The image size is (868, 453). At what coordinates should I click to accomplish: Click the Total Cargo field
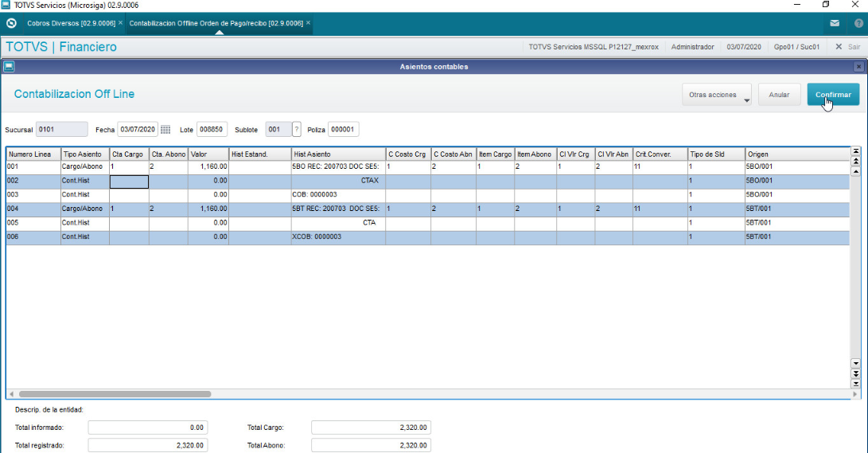[371, 428]
